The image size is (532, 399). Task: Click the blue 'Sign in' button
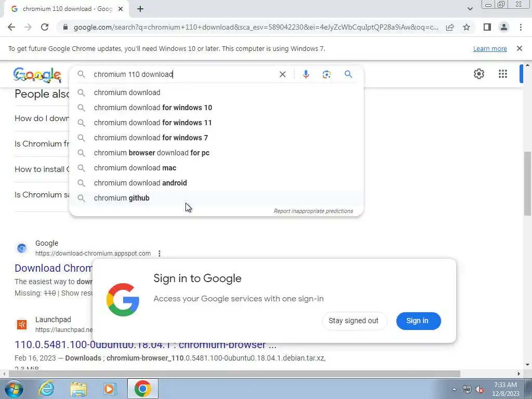pyautogui.click(x=418, y=321)
